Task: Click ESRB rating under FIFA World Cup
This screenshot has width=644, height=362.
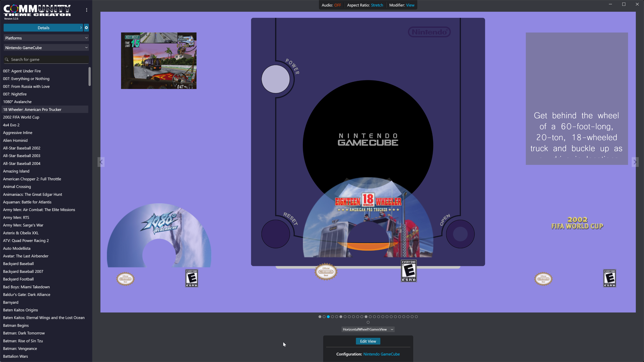Action: pyautogui.click(x=610, y=278)
